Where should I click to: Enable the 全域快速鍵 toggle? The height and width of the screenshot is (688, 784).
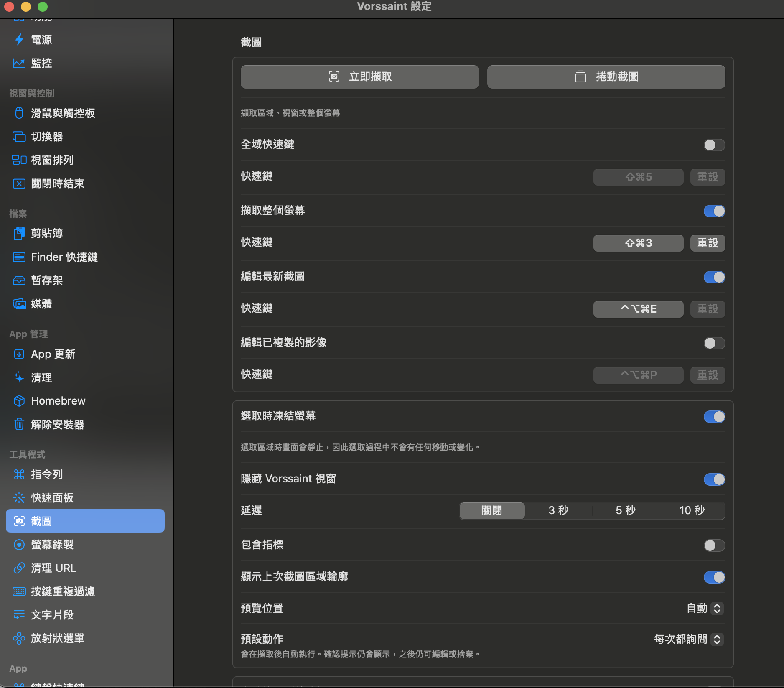coord(714,145)
